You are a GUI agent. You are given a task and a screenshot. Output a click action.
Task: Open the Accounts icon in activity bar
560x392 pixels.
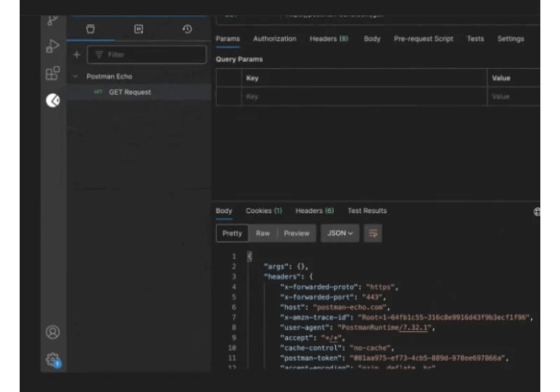pyautogui.click(x=53, y=332)
